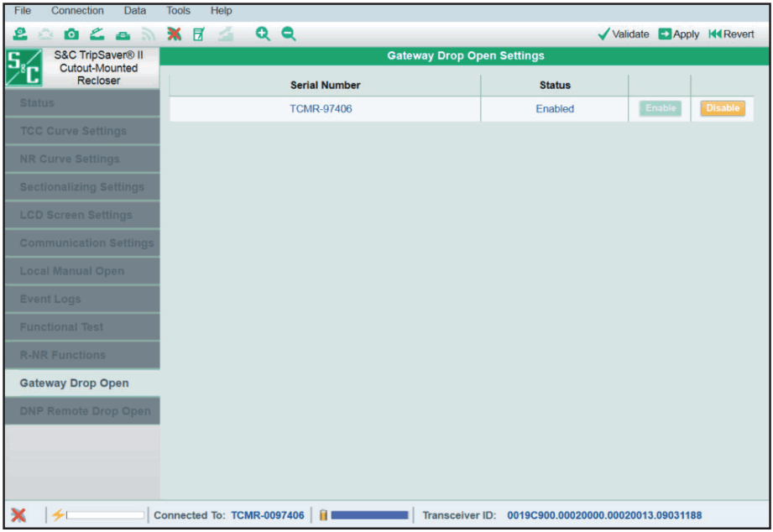Click the greyed envelope toolbar icon
Viewport: 773px width, 532px height.
coord(45,34)
